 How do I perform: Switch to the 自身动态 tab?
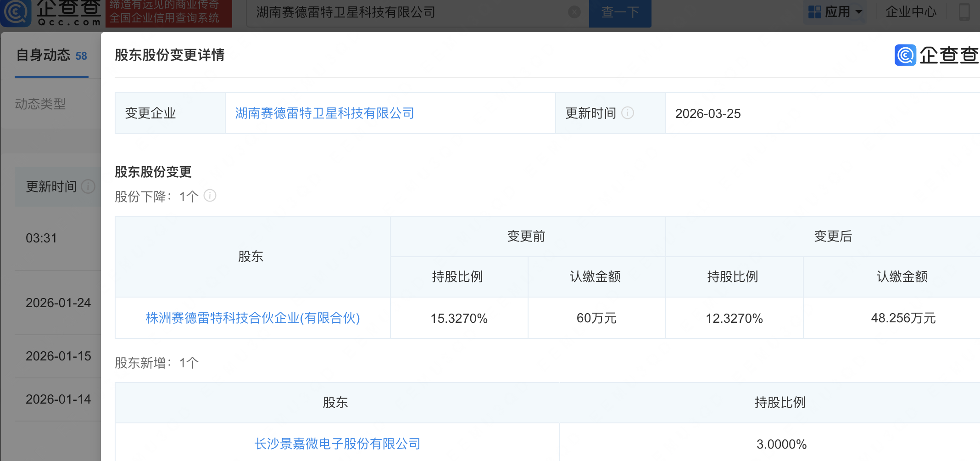(51, 56)
